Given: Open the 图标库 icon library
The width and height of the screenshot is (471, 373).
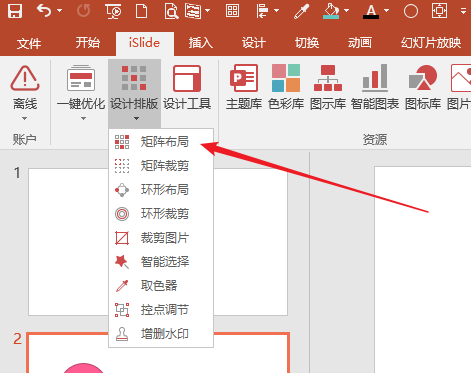Looking at the screenshot, I should pyautogui.click(x=423, y=88).
